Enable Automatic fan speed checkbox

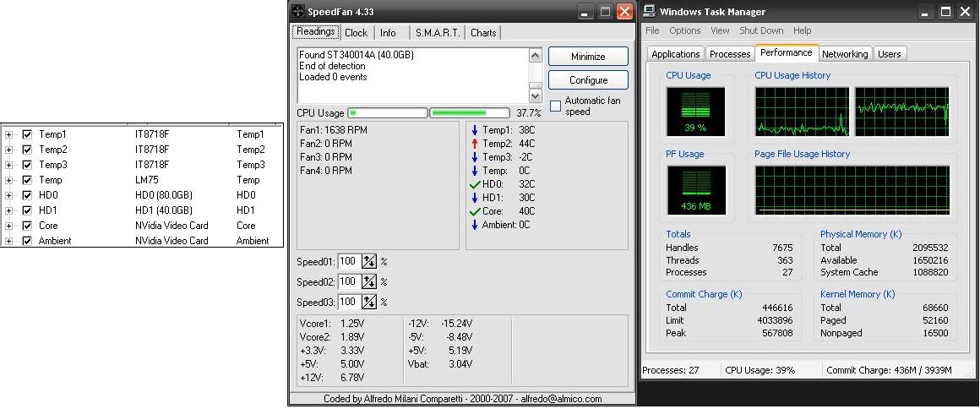tap(555, 106)
